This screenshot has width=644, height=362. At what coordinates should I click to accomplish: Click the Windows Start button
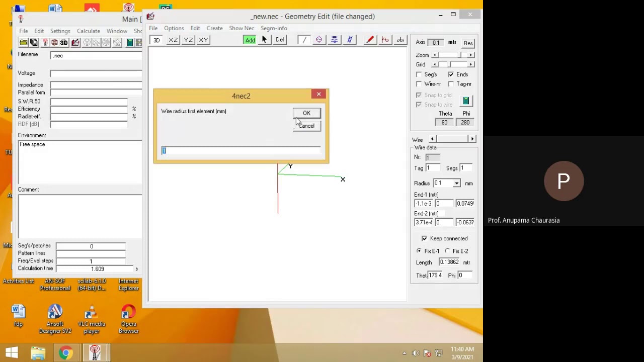[12, 353]
